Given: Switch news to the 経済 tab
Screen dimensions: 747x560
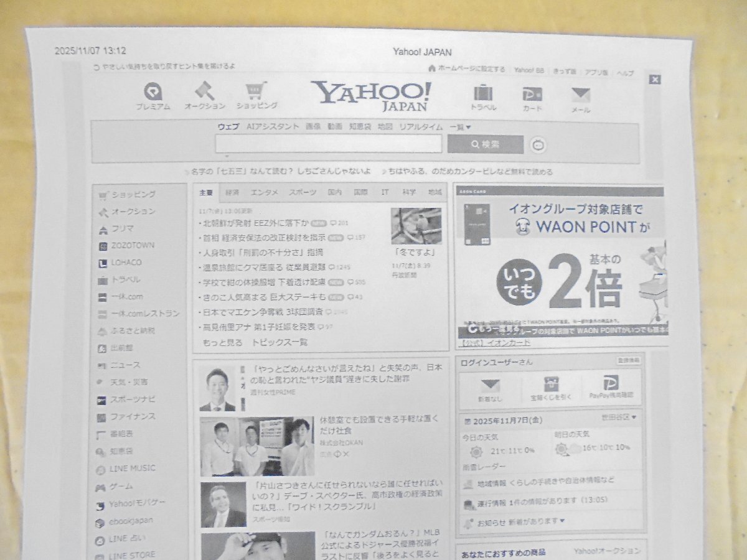Looking at the screenshot, I should 233,192.
